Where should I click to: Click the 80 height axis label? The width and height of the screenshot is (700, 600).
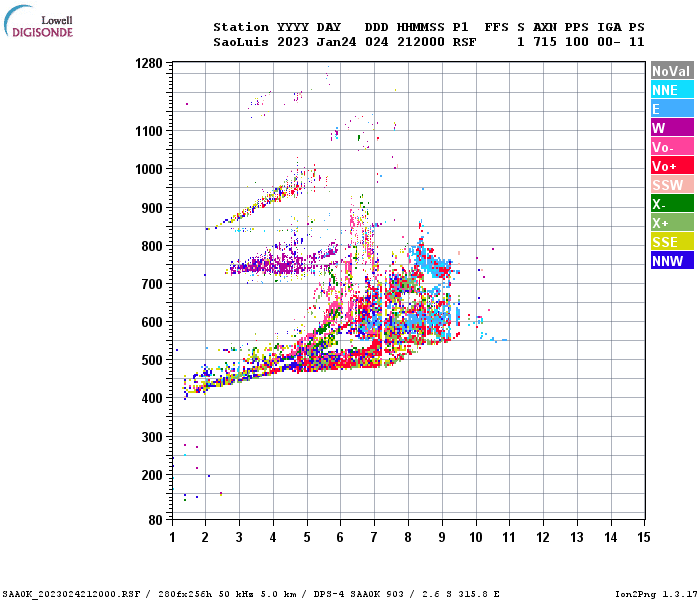pyautogui.click(x=155, y=520)
